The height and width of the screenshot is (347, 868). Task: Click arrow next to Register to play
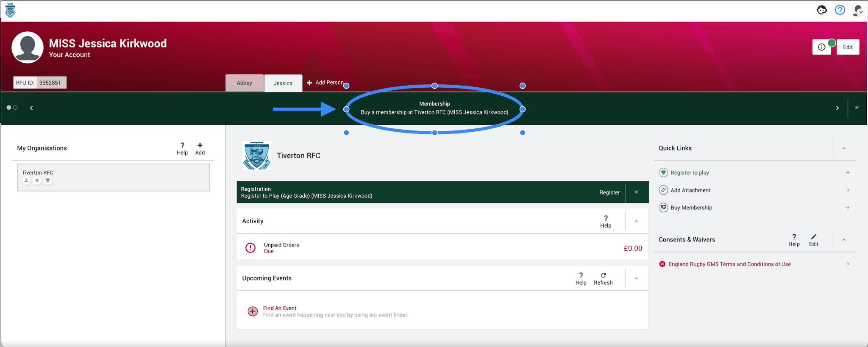[848, 172]
